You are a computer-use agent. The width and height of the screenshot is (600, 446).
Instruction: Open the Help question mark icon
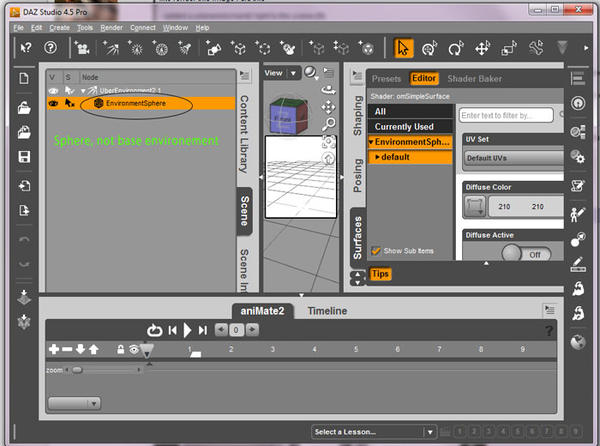tap(51, 48)
